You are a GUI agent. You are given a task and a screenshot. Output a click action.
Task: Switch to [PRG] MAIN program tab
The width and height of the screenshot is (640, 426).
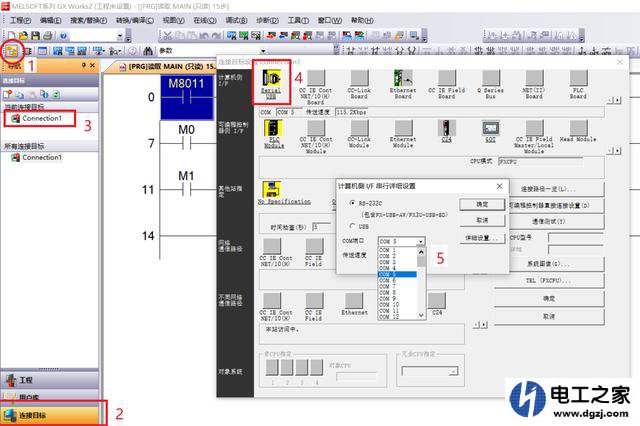(x=167, y=66)
